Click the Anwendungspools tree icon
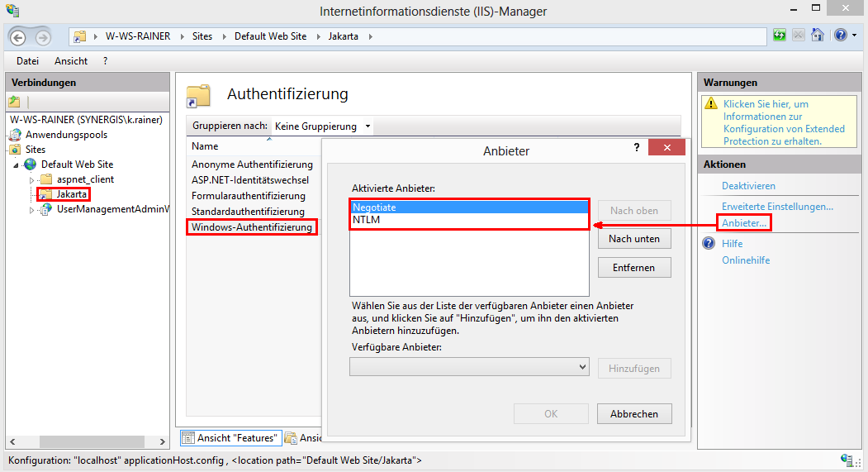The height and width of the screenshot is (472, 868). pos(16,135)
